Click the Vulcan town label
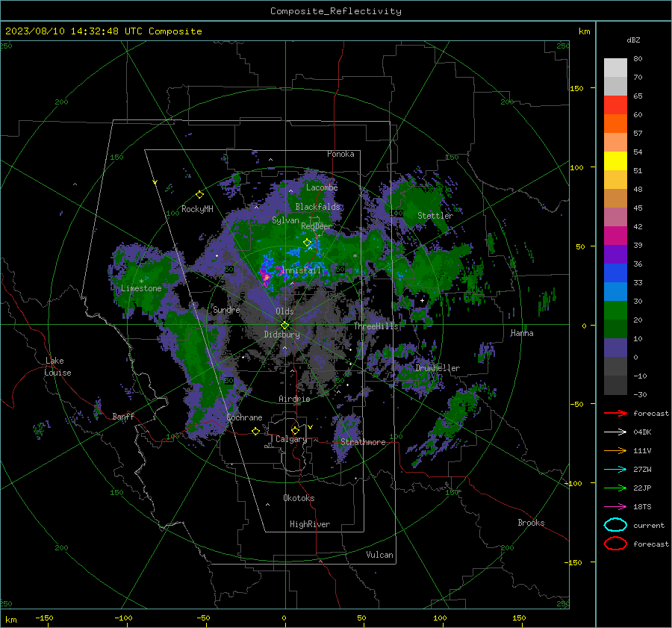Screen dimensions: 672x628 [x=380, y=555]
